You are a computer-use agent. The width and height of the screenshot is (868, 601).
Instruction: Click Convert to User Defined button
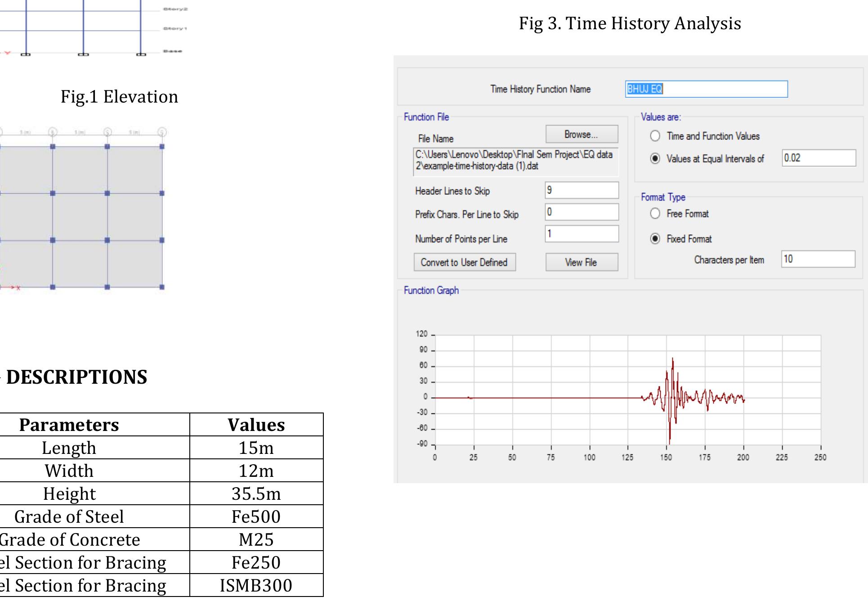point(465,262)
